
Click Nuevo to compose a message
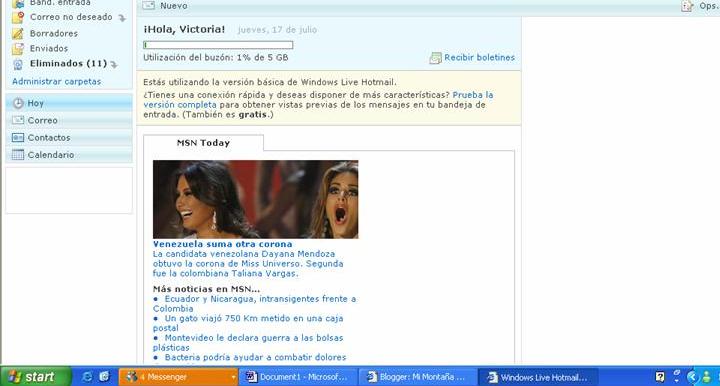coord(174,6)
